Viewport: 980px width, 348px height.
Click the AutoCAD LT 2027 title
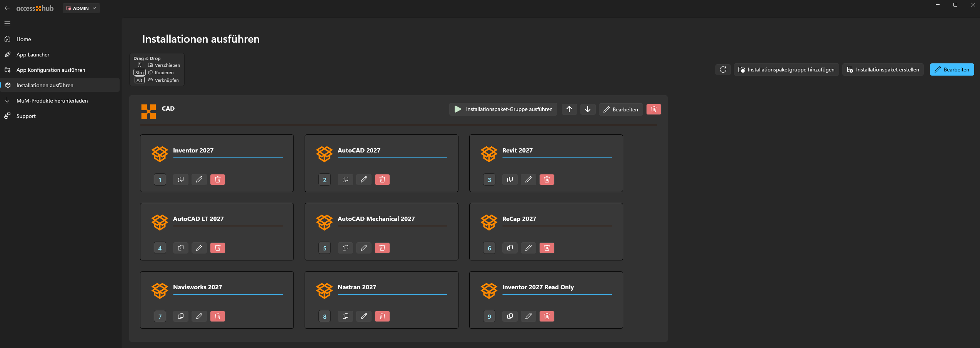198,219
